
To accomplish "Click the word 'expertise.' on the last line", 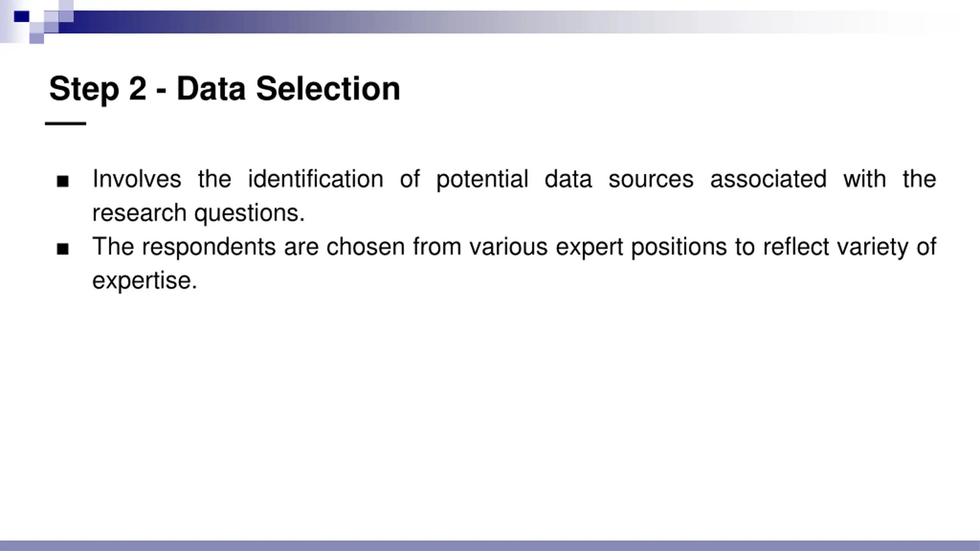I will (x=145, y=281).
